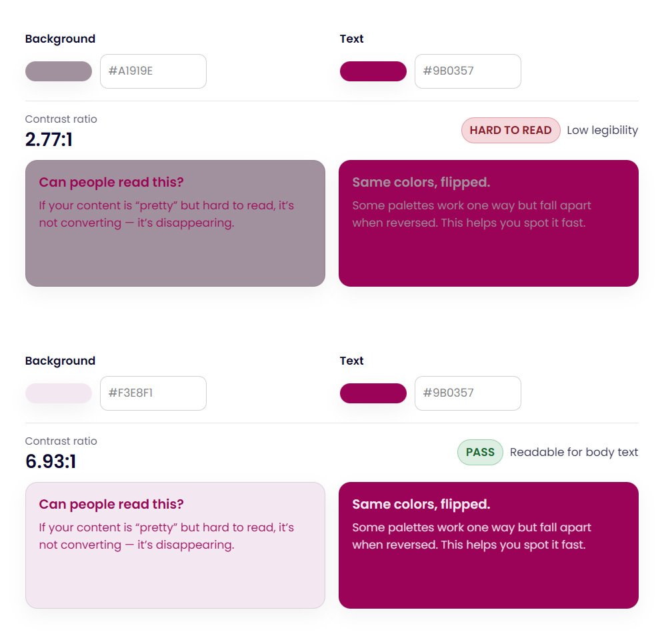Click the HARD TO READ badge

pos(511,131)
